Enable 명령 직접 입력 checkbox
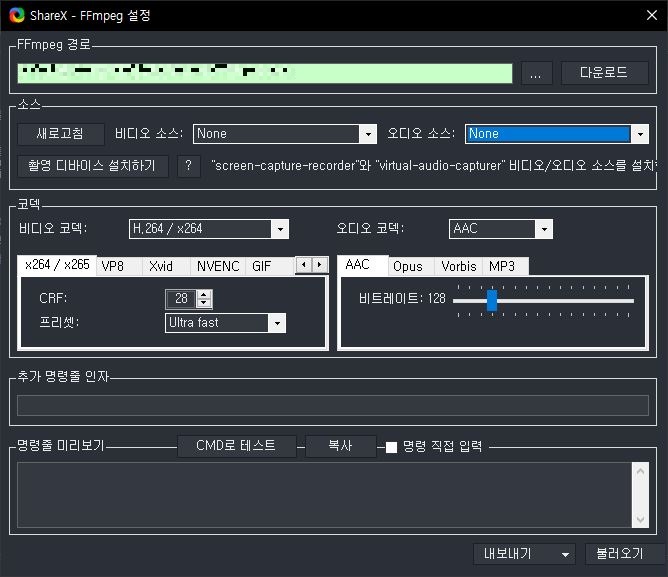The width and height of the screenshot is (668, 577). coord(391,447)
